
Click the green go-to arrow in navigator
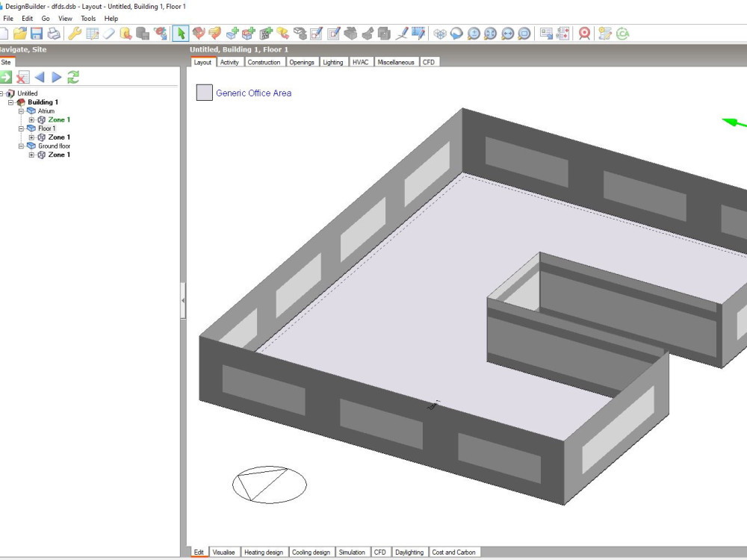pos(6,77)
